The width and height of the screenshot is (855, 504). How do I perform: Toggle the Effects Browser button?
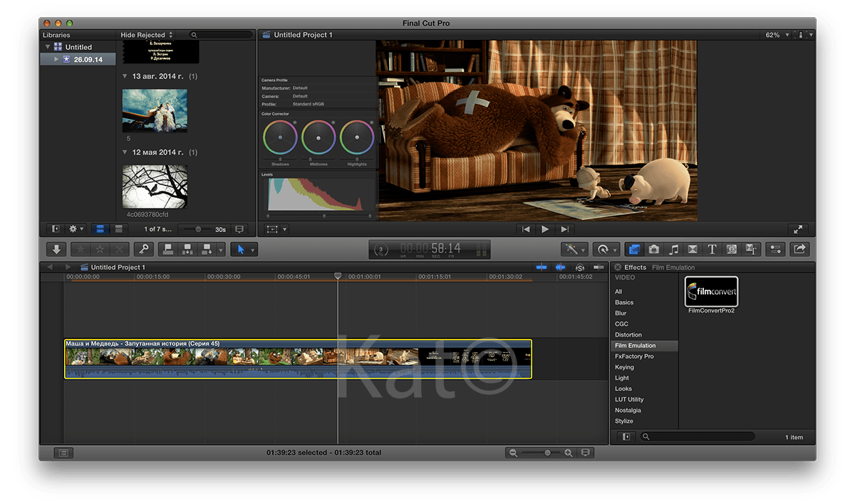click(x=634, y=249)
